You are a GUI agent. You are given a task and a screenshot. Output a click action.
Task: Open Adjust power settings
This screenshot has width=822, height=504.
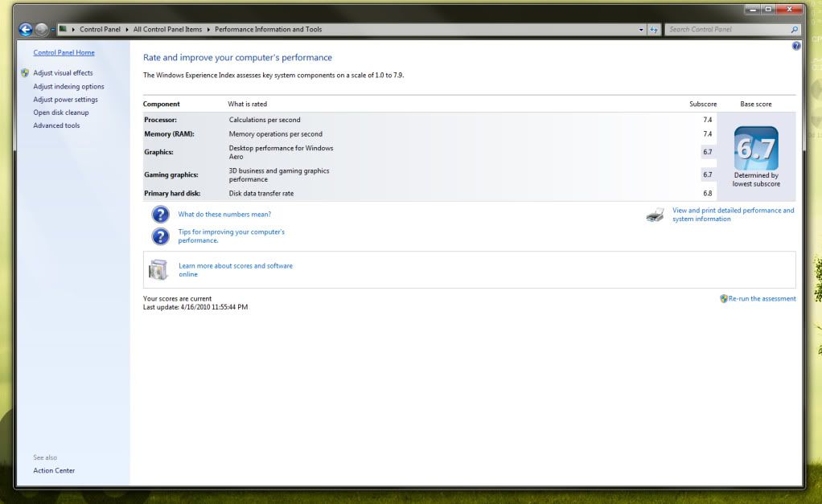click(x=65, y=100)
